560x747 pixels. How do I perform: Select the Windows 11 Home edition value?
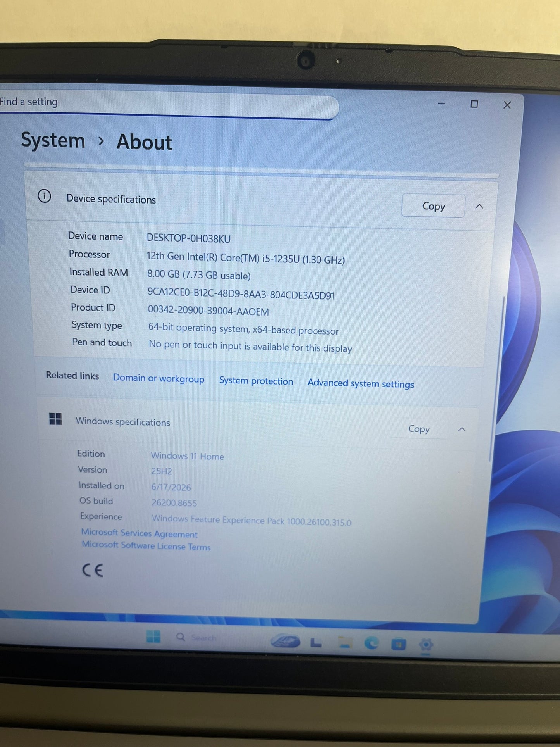pos(188,456)
